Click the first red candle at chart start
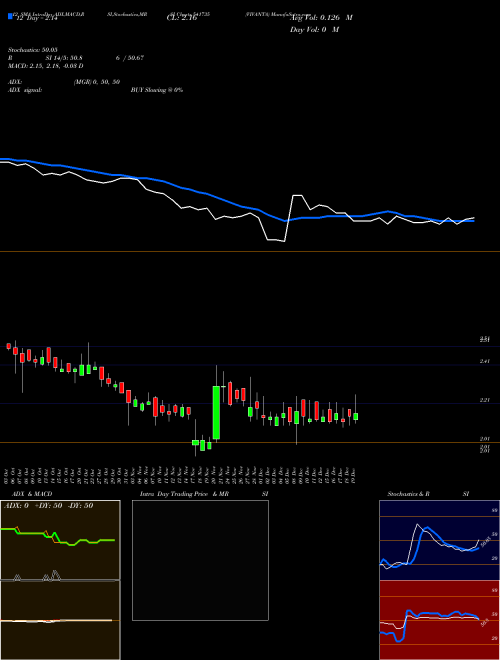This screenshot has width=500, height=660. click(x=8, y=346)
